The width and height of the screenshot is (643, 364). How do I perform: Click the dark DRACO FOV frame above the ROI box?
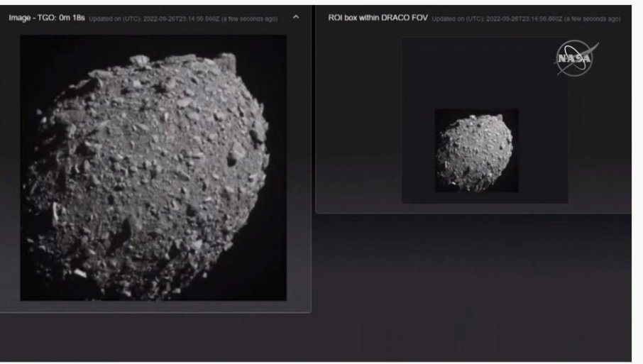[484, 71]
